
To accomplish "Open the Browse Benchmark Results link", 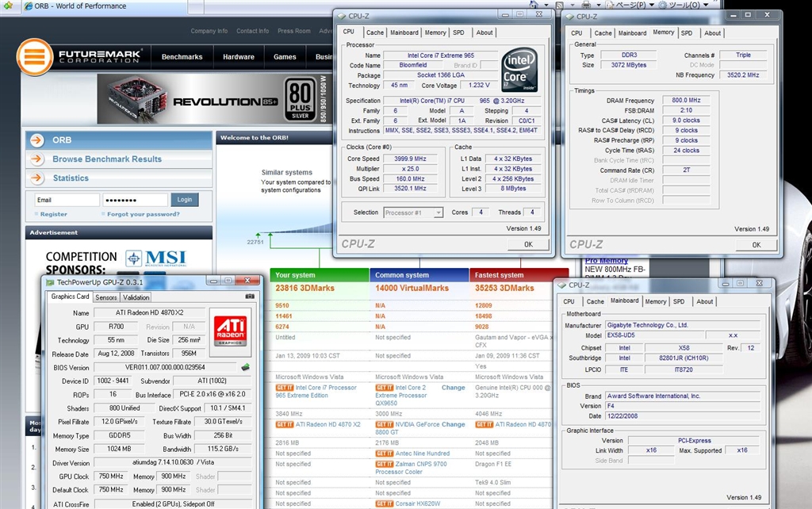I will pos(107,159).
